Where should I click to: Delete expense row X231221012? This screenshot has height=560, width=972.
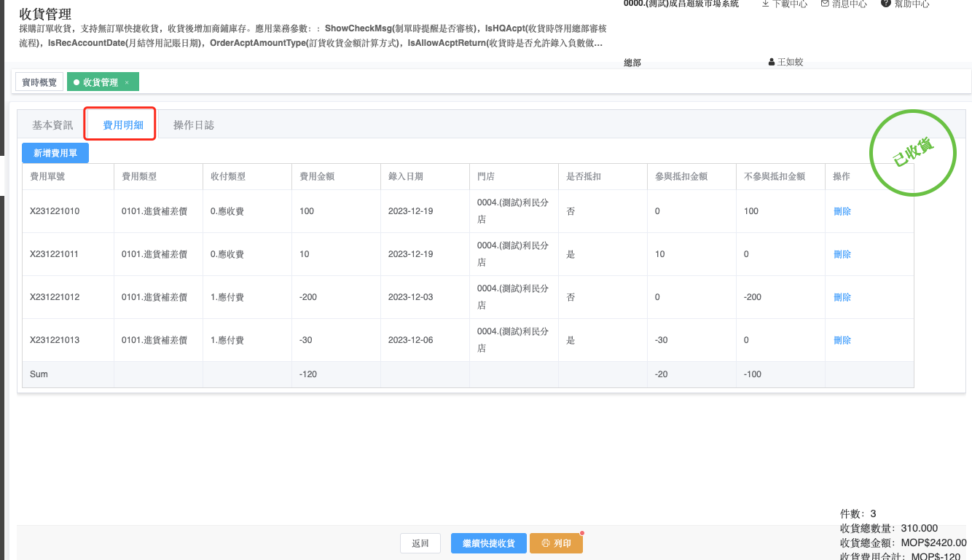pyautogui.click(x=842, y=297)
